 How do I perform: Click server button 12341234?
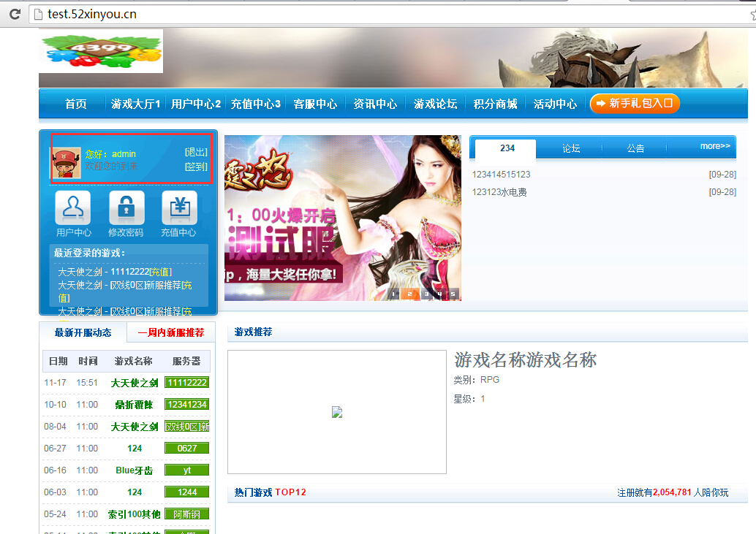[x=187, y=405]
